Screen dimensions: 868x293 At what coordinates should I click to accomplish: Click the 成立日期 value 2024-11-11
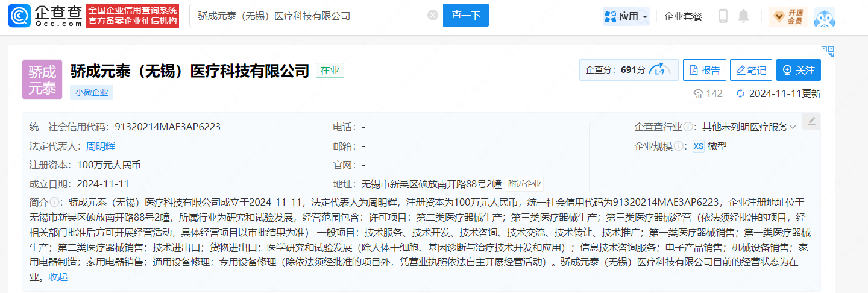(x=103, y=184)
